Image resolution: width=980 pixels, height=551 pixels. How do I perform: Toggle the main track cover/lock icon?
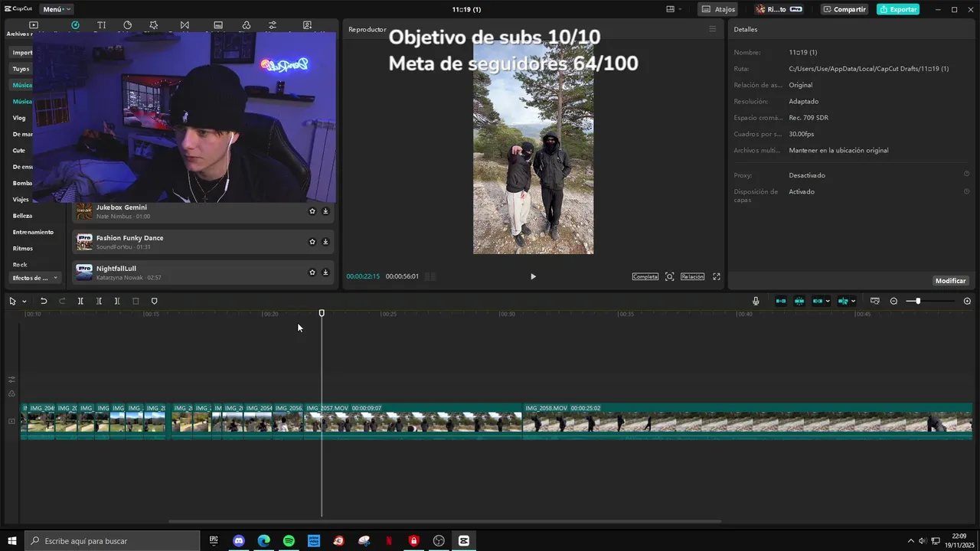coord(11,422)
